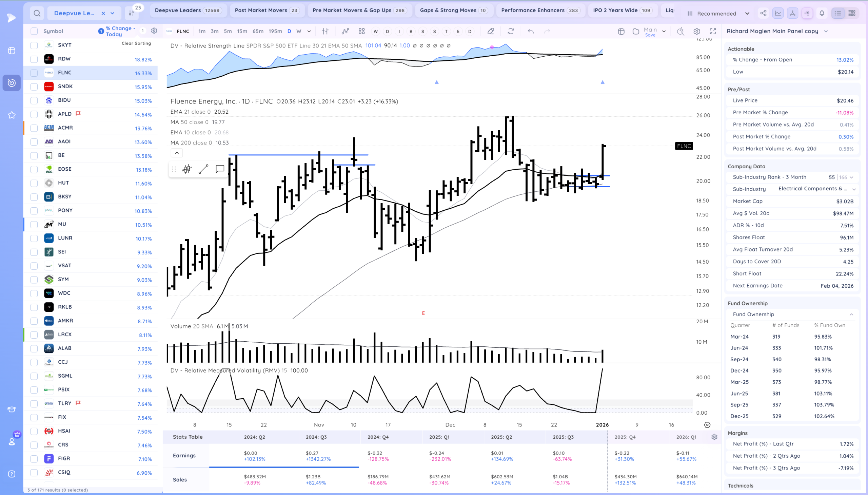This screenshot has height=495, width=868.
Task: Open the favorites star in sidebar
Action: click(12, 115)
